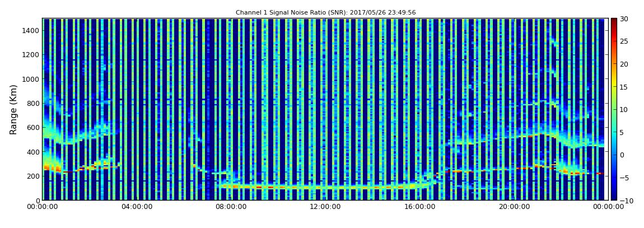This screenshot has height=228, width=644.
Task: Click the 1200 range tick label
Action: tap(31, 55)
